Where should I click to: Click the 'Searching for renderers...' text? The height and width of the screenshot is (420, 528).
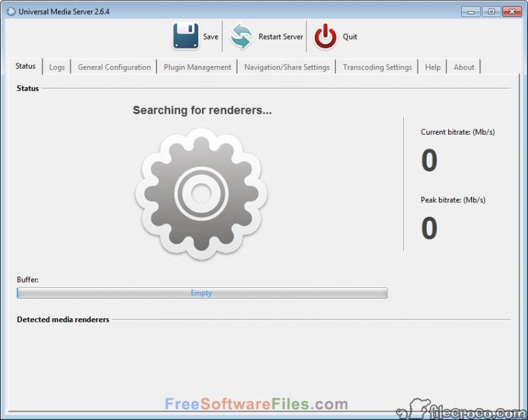pos(202,110)
